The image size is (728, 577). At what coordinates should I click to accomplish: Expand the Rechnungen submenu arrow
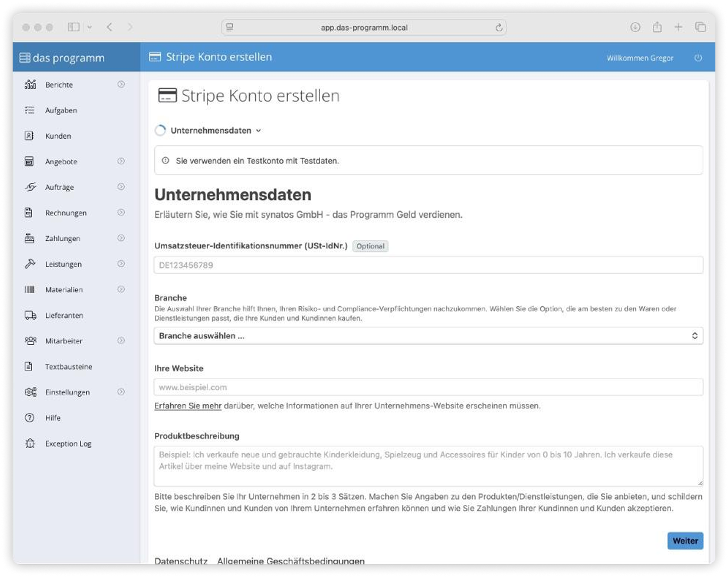pyautogui.click(x=121, y=212)
